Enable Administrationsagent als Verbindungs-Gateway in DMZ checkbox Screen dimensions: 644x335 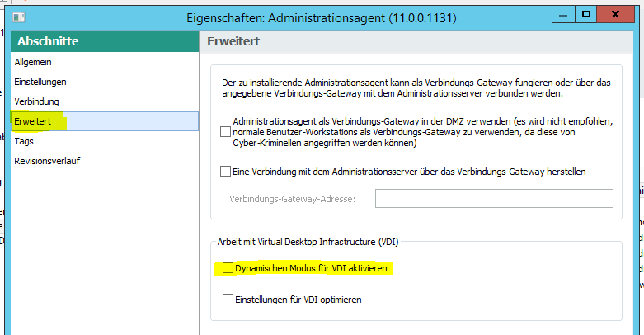[227, 132]
